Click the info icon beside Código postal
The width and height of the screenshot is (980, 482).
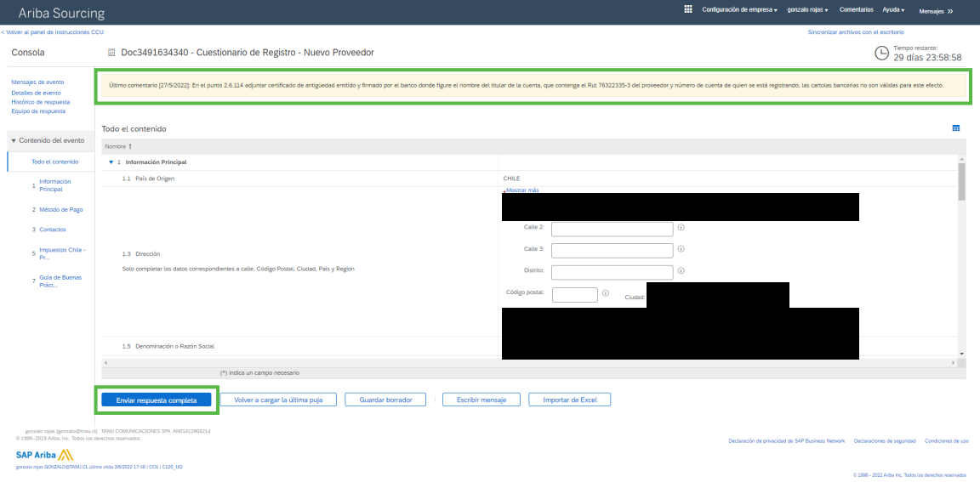[606, 292]
